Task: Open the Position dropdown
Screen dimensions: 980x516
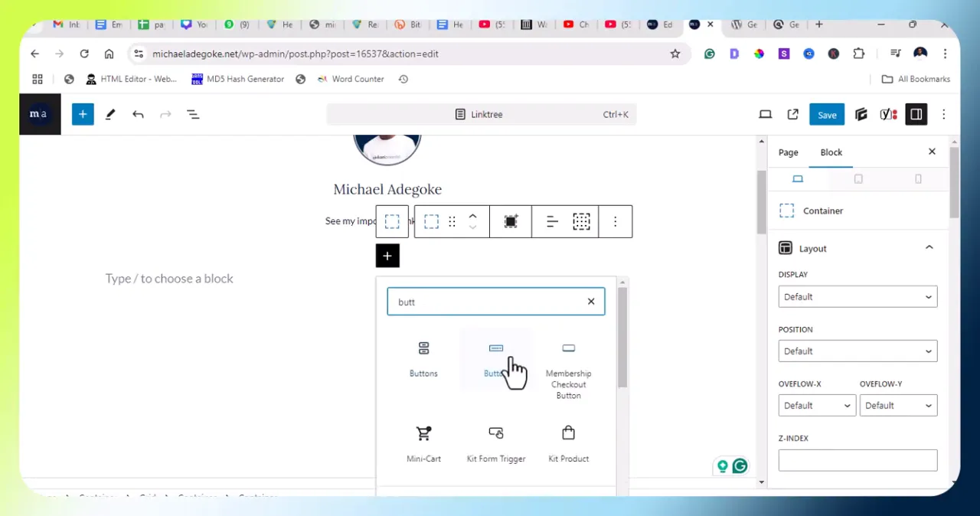Action: 857,351
